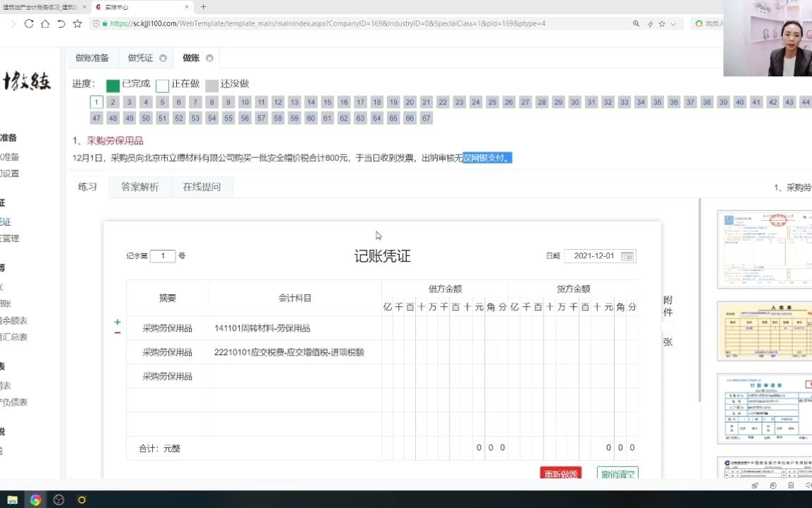Image resolution: width=812 pixels, height=508 pixels.
Task: Switch to the 答案解析 tab
Action: pyautogui.click(x=139, y=186)
